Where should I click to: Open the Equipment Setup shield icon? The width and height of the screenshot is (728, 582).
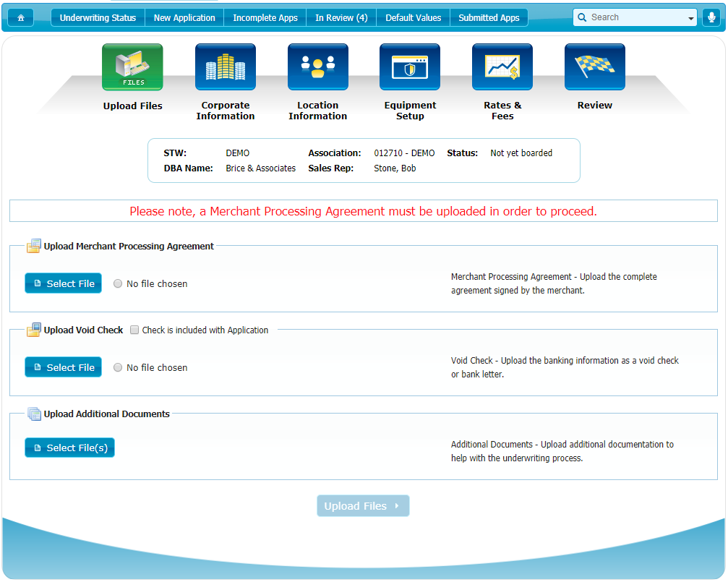pos(410,67)
